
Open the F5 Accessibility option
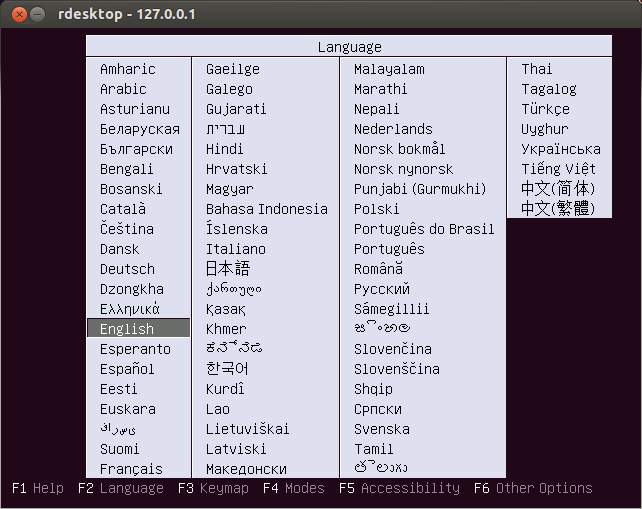click(x=399, y=488)
